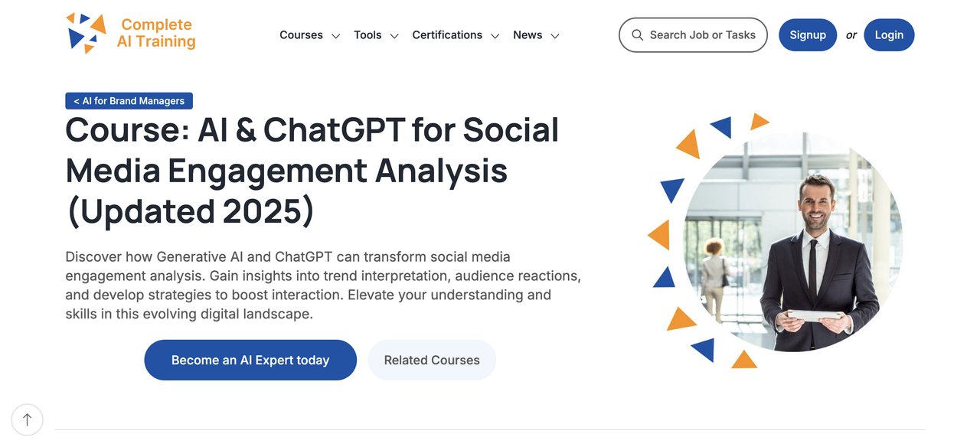The height and width of the screenshot is (447, 980).
Task: Expand the Tools dropdown chevron
Action: pyautogui.click(x=394, y=36)
